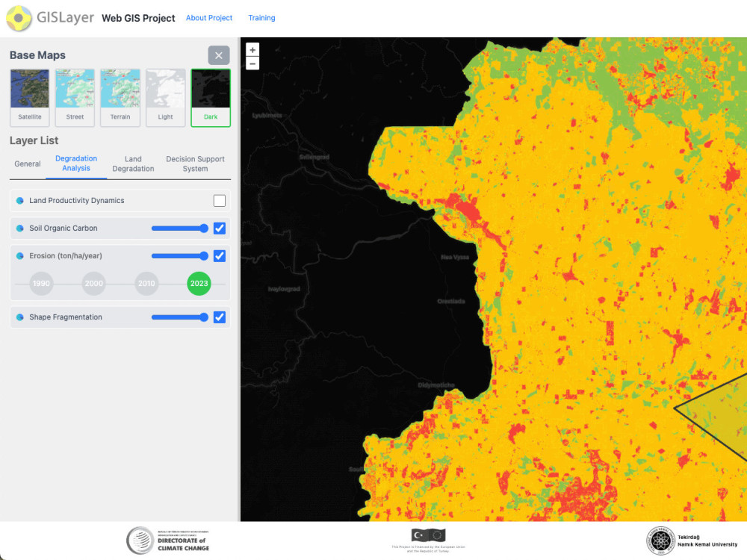Switch to the Degradation Analysis tab
This screenshot has width=747, height=560.
coord(76,164)
